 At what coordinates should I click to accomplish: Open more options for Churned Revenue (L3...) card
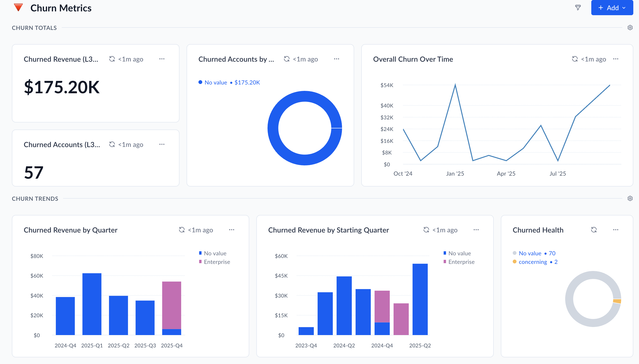(162, 59)
